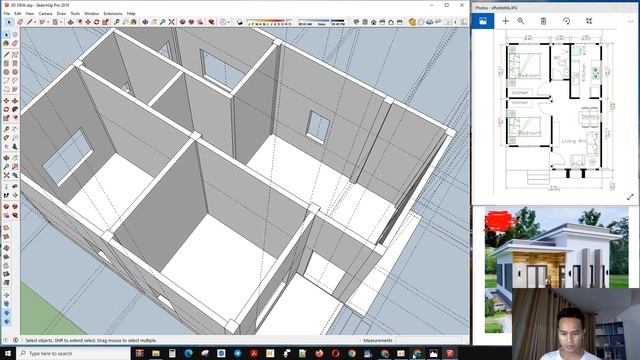Open the Edit menu
This screenshot has width=640, height=360.
[x=18, y=13]
